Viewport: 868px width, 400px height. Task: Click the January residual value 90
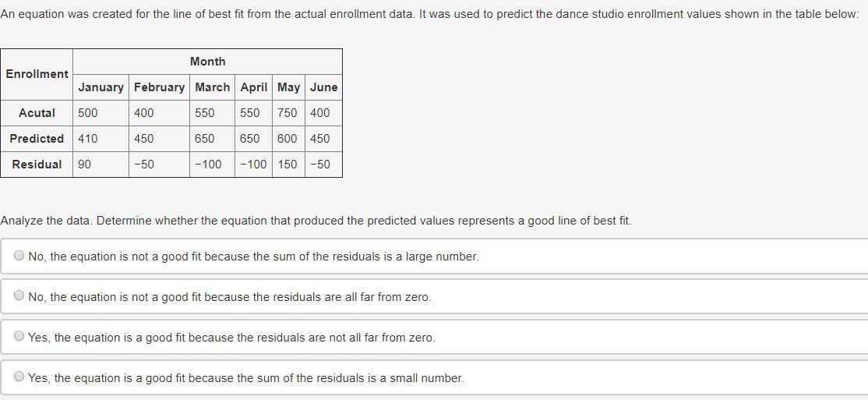pos(84,165)
